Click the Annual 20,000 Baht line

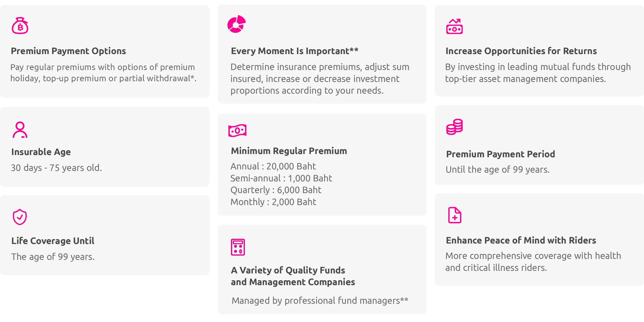pyautogui.click(x=273, y=166)
